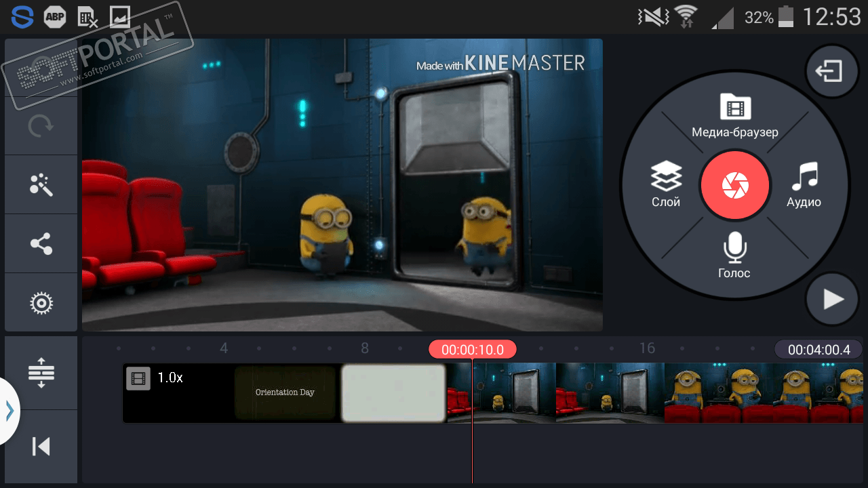This screenshot has width=868, height=488.
Task: Tap the cellular signal strength icon
Action: click(722, 18)
